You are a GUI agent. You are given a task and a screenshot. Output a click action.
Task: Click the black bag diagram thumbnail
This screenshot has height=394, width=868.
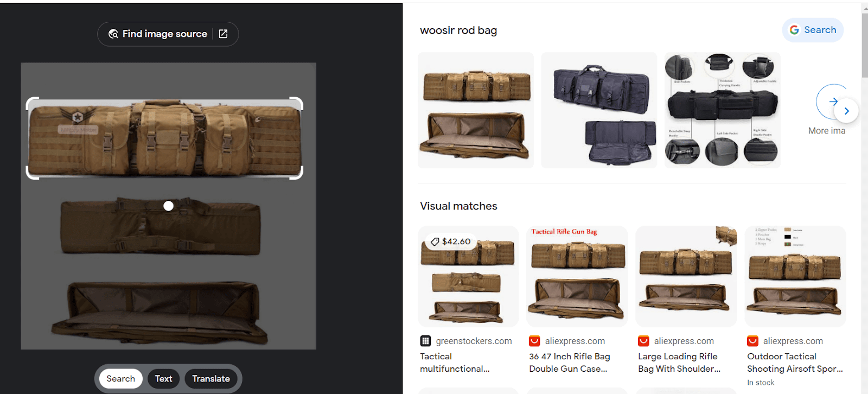[x=723, y=110]
